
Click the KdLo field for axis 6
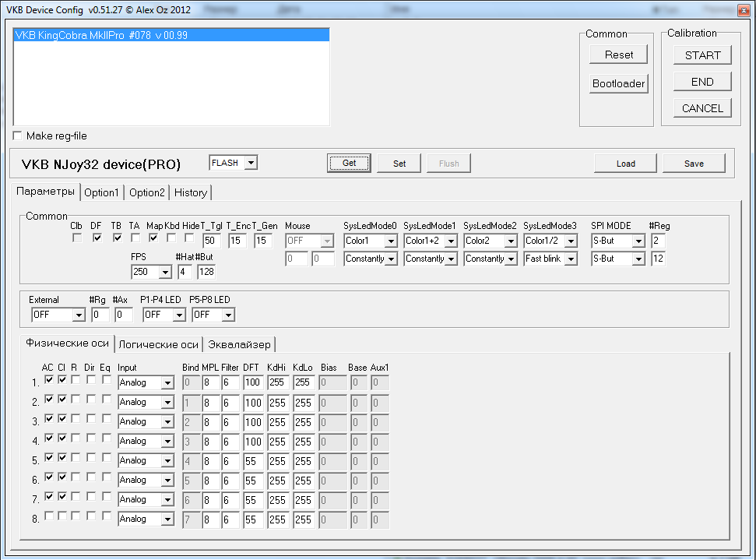tap(304, 481)
